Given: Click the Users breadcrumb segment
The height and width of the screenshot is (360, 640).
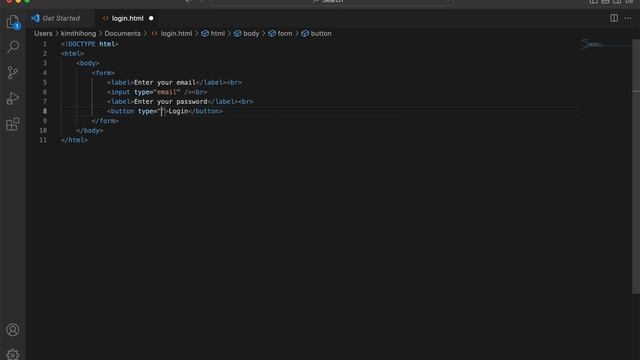Looking at the screenshot, I should (x=43, y=33).
